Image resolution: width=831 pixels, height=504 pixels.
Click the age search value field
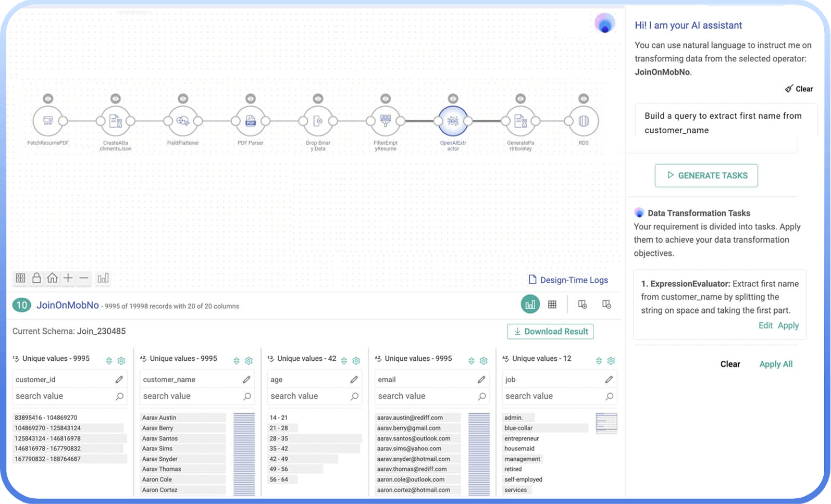pos(307,396)
